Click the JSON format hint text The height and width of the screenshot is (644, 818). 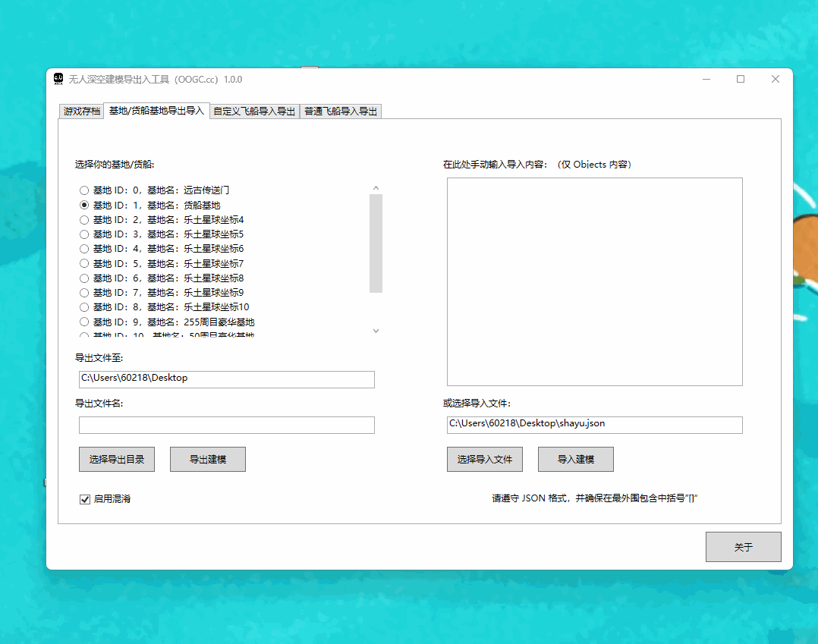click(x=595, y=498)
